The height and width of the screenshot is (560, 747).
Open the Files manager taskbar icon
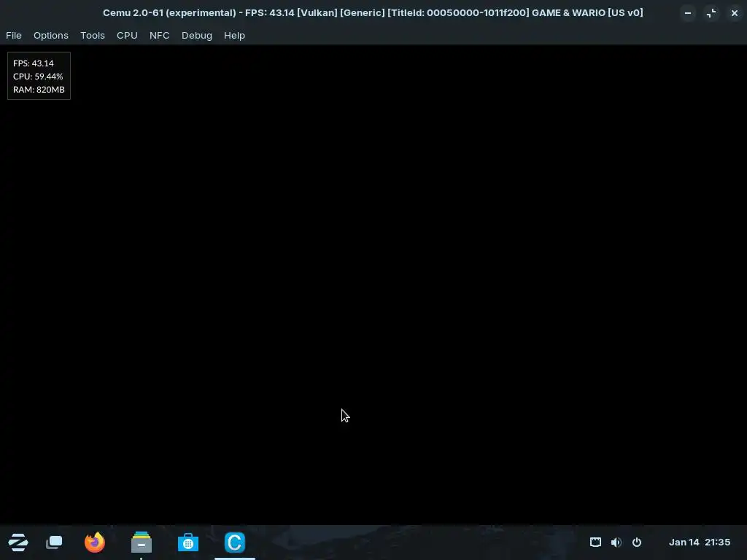[141, 542]
